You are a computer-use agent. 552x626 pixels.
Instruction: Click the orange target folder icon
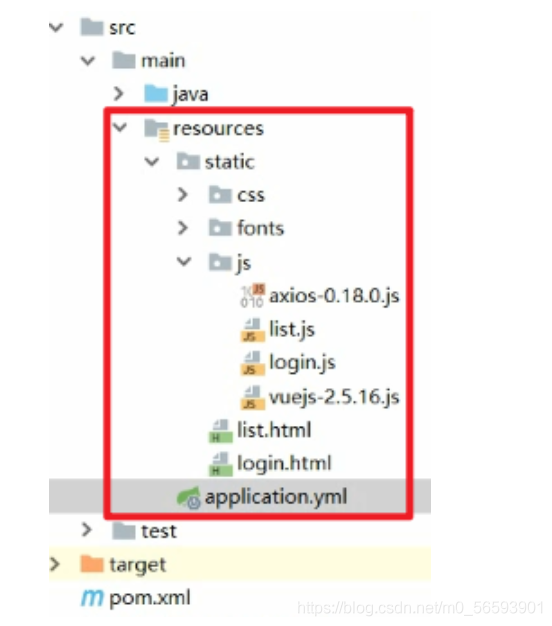click(92, 564)
